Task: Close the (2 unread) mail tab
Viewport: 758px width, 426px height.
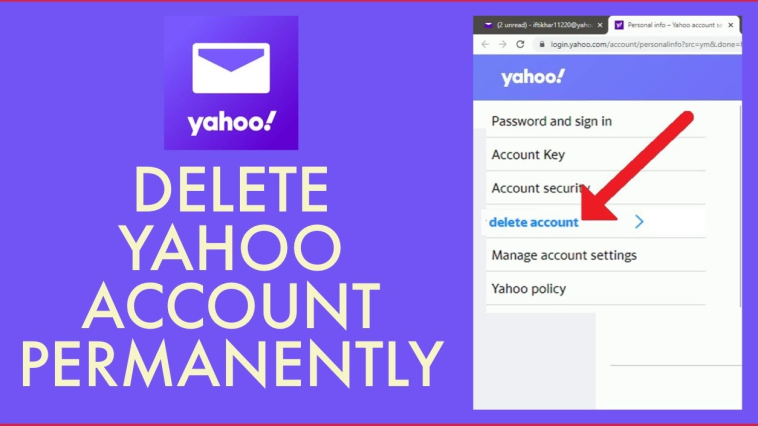Action: tap(600, 25)
